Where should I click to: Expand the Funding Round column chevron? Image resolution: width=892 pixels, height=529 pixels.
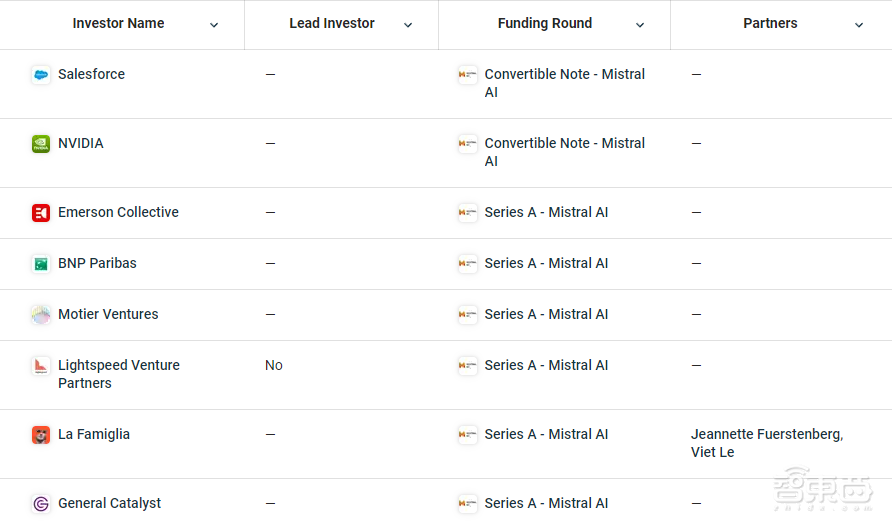(x=640, y=25)
